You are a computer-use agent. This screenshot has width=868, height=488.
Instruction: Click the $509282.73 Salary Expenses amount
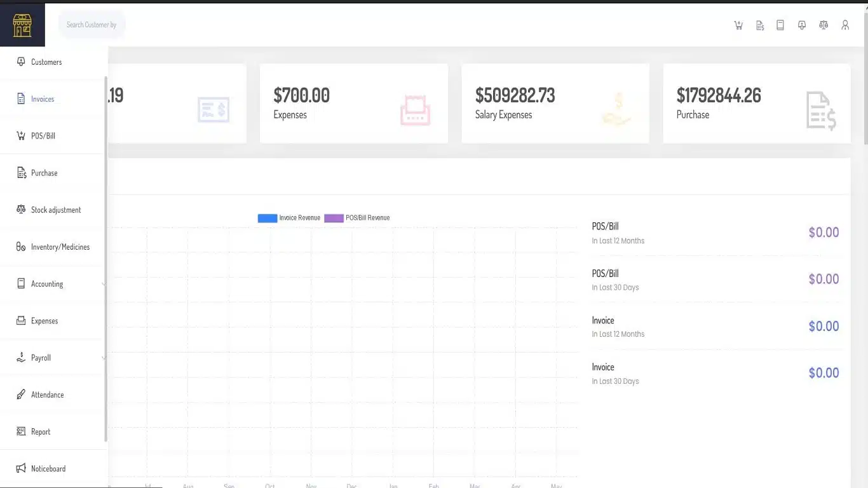tap(515, 95)
